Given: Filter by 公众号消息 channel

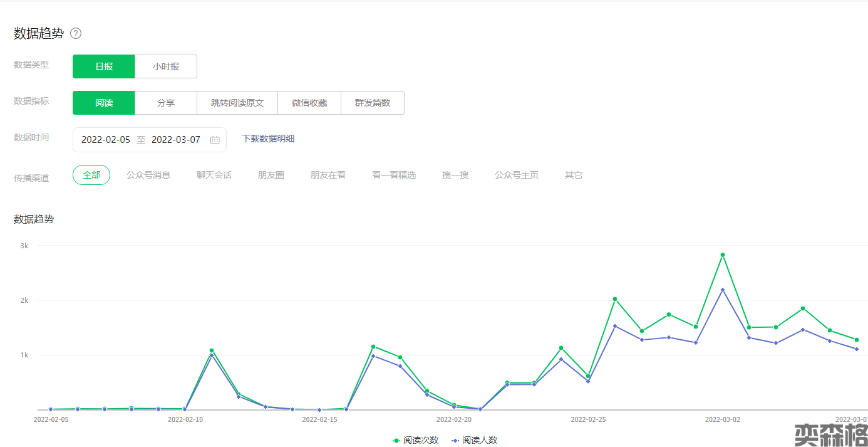Looking at the screenshot, I should click(x=148, y=175).
